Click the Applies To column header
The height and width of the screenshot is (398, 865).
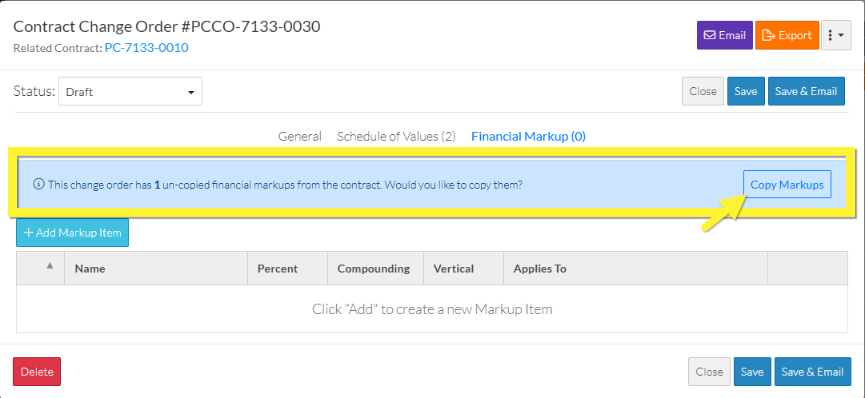click(x=540, y=269)
